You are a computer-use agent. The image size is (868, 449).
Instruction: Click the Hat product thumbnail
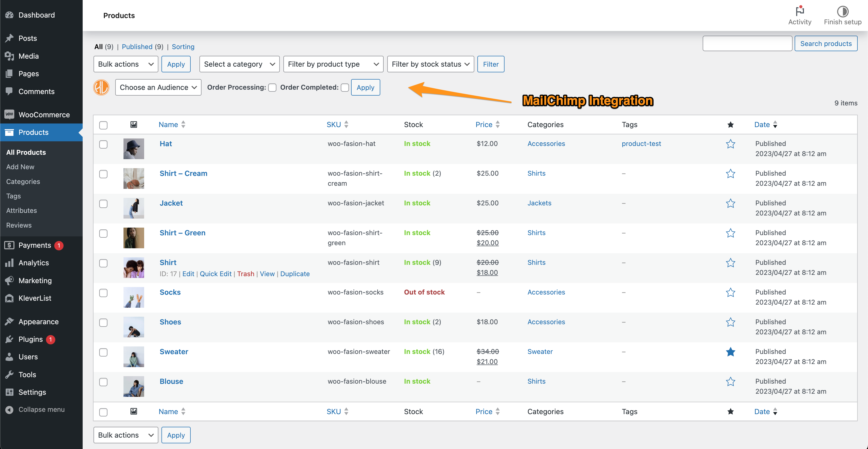(x=134, y=149)
